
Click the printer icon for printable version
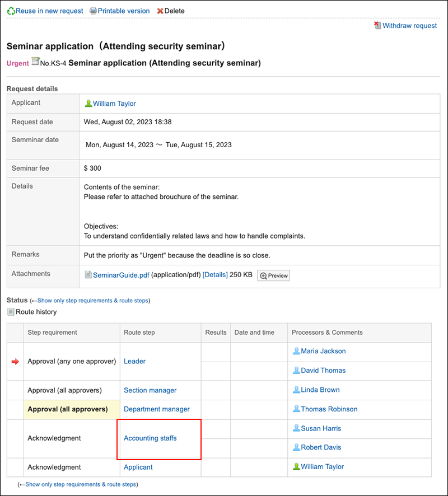click(x=94, y=11)
